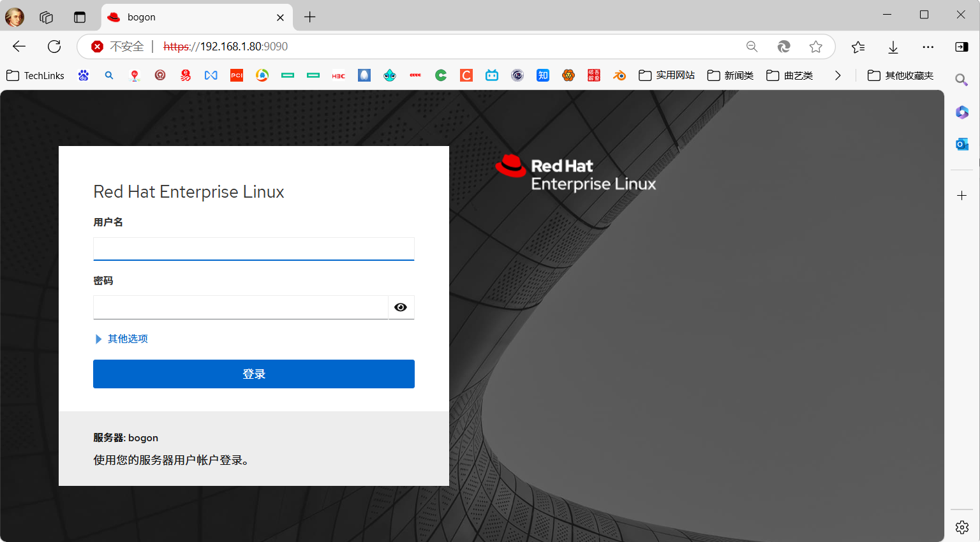The image size is (980, 542).
Task: Open the Blender logo bookmark
Action: pos(620,75)
